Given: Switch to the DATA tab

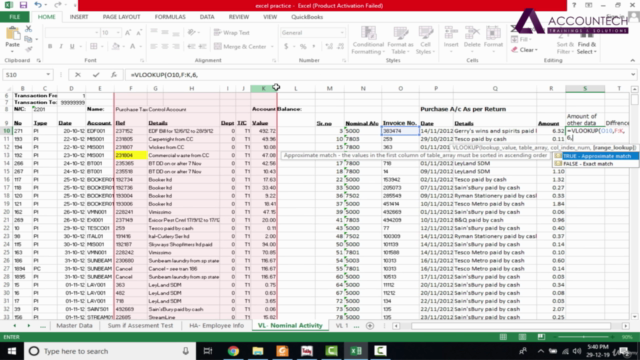Looking at the screenshot, I should coord(207,17).
